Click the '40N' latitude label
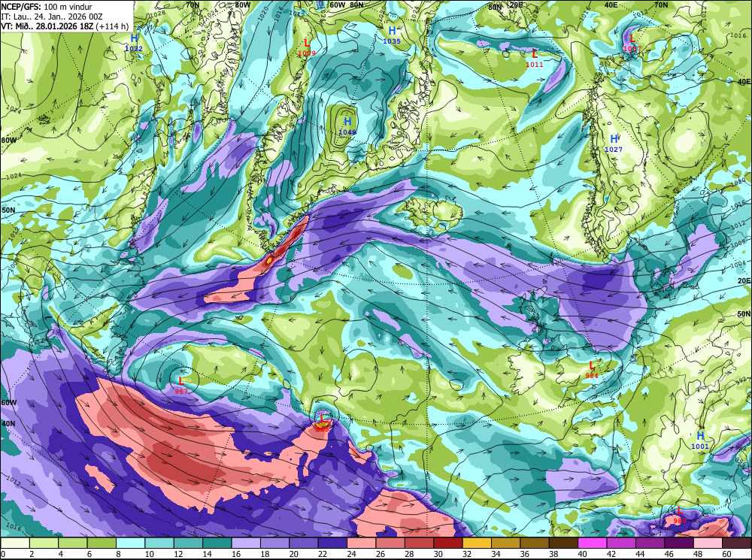 8,424
